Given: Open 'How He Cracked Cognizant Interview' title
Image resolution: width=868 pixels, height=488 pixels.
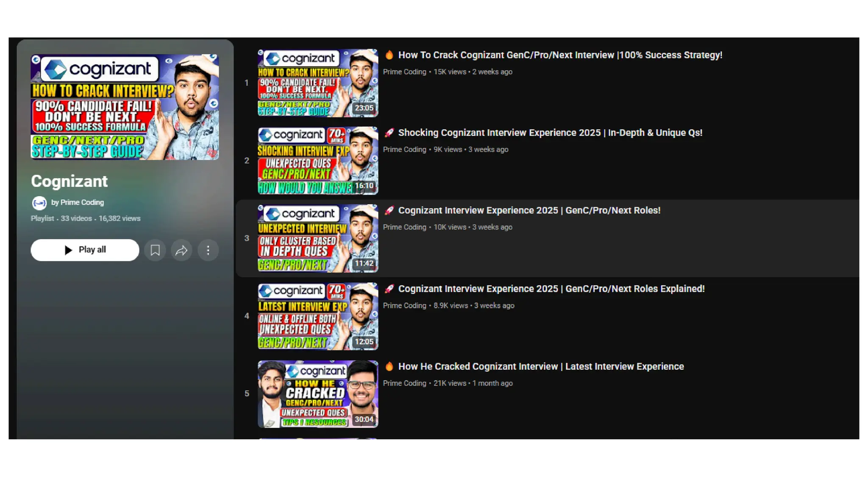Looking at the screenshot, I should click(541, 366).
